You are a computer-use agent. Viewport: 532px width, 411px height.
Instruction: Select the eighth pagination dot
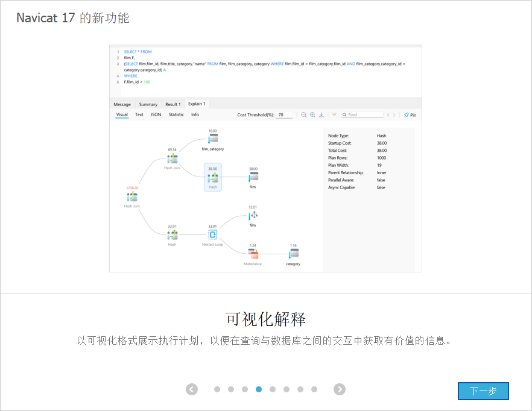pyautogui.click(x=314, y=389)
